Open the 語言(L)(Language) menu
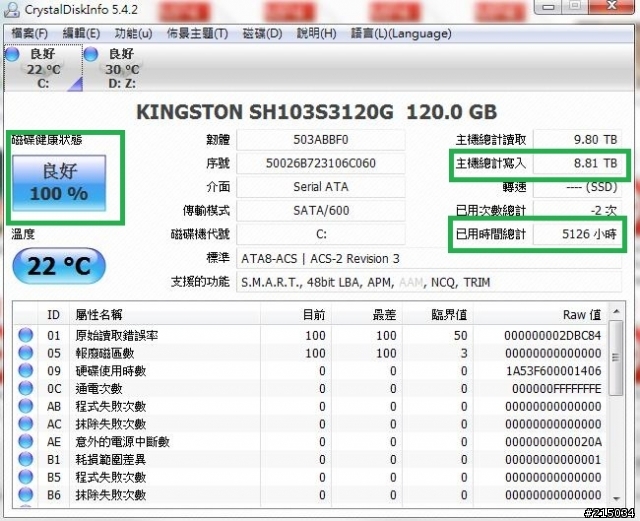Viewport: 640px width, 521px height. (x=401, y=33)
